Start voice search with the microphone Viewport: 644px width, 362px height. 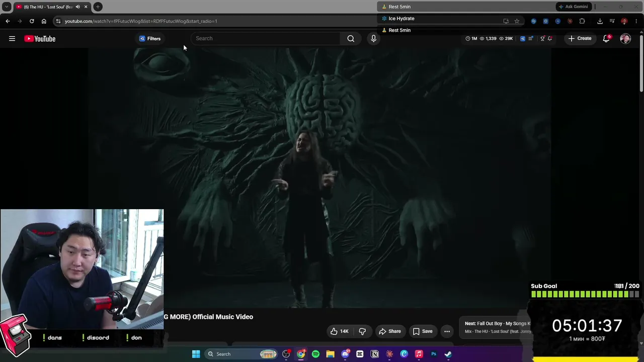pyautogui.click(x=373, y=38)
